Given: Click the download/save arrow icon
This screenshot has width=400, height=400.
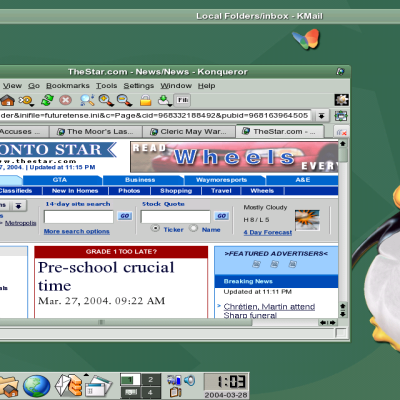Looking at the screenshot, I should click(x=164, y=100).
